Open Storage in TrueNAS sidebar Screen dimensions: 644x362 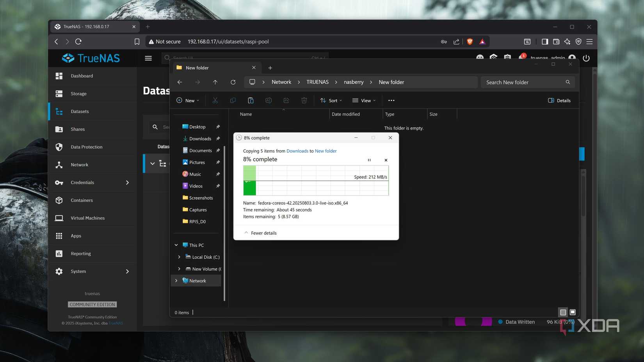coord(78,94)
